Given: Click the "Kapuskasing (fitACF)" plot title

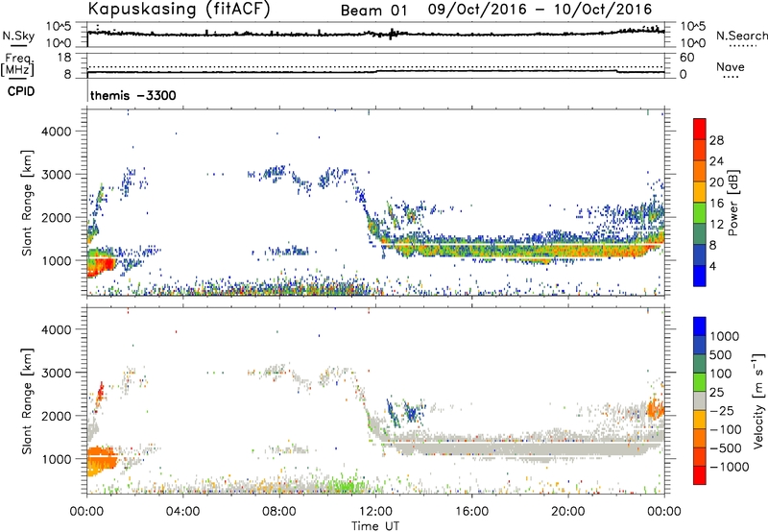Looking at the screenshot, I should tap(179, 9).
